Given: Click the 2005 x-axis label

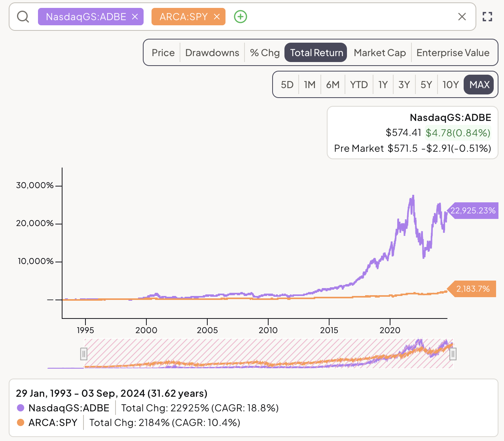Looking at the screenshot, I should tap(207, 330).
